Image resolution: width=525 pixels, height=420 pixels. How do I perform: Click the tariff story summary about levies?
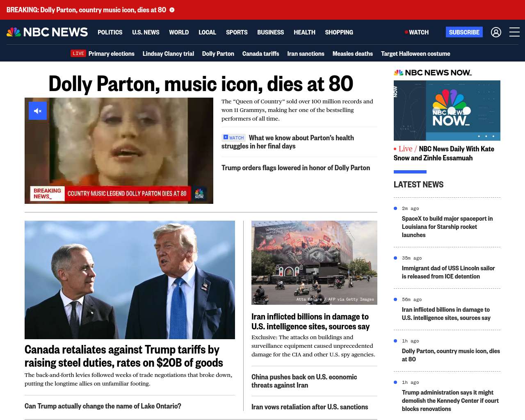128,379
